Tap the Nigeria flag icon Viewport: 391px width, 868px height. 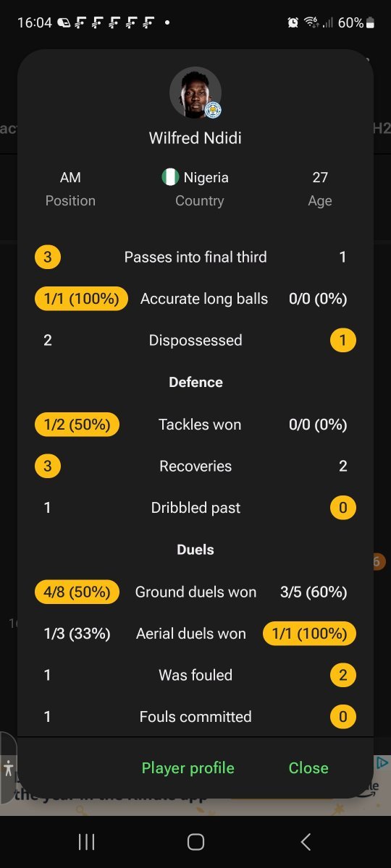[x=170, y=177]
